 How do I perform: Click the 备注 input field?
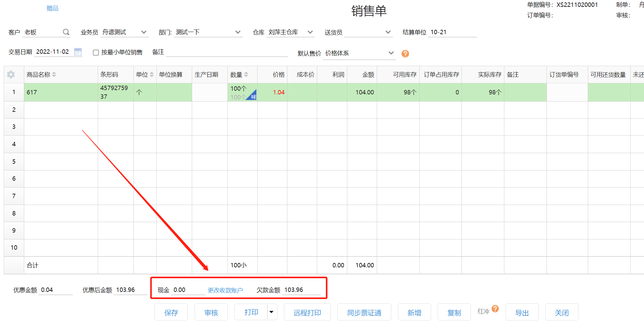pyautogui.click(x=227, y=52)
